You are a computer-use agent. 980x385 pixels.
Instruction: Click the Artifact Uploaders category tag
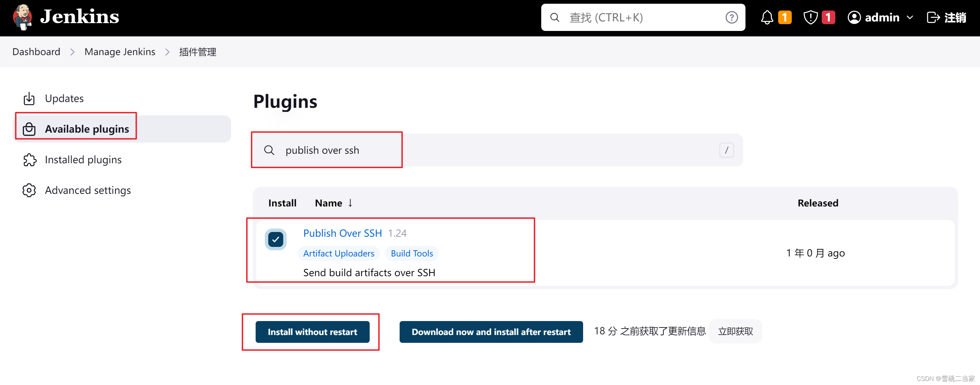[339, 253]
